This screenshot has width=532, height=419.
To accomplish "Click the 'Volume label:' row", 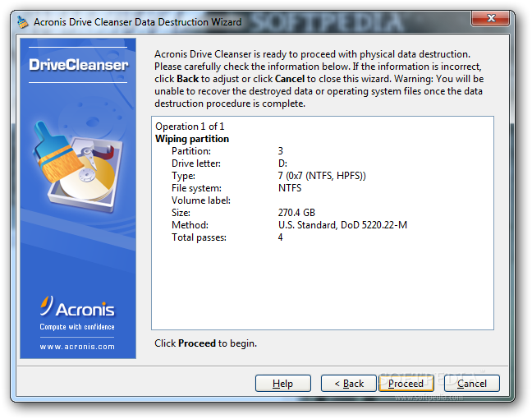I will click(x=201, y=200).
